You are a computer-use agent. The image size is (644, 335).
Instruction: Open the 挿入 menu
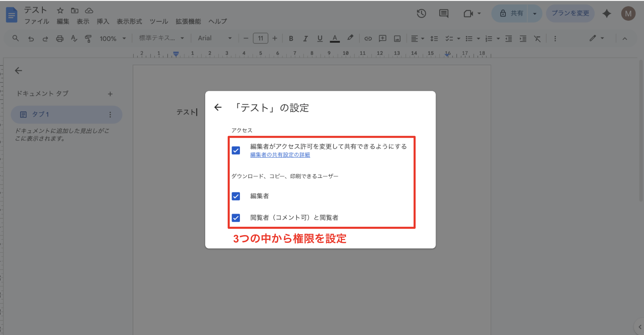pos(103,21)
